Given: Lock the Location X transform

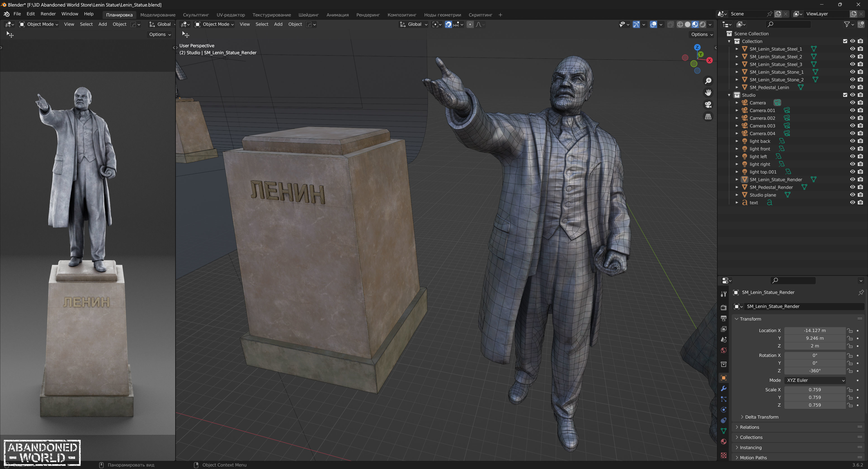Looking at the screenshot, I should pos(850,331).
